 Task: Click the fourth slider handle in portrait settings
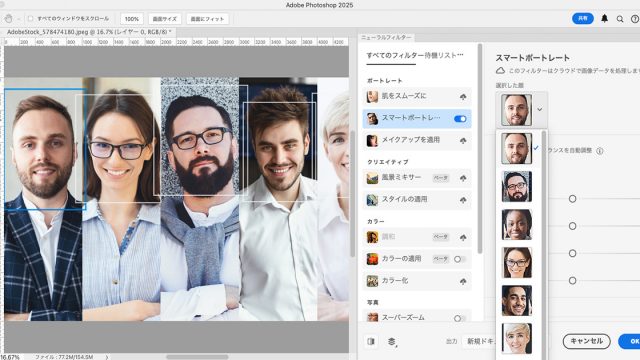[x=573, y=281]
